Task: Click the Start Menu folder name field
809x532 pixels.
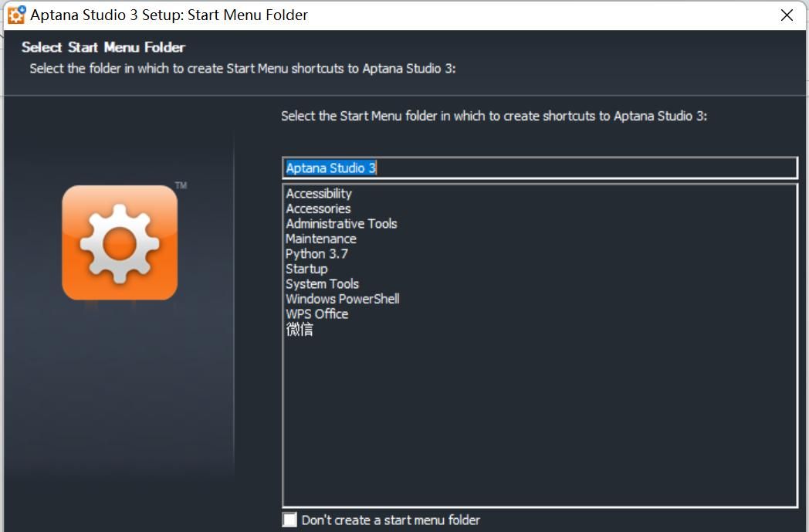Action: 540,168
